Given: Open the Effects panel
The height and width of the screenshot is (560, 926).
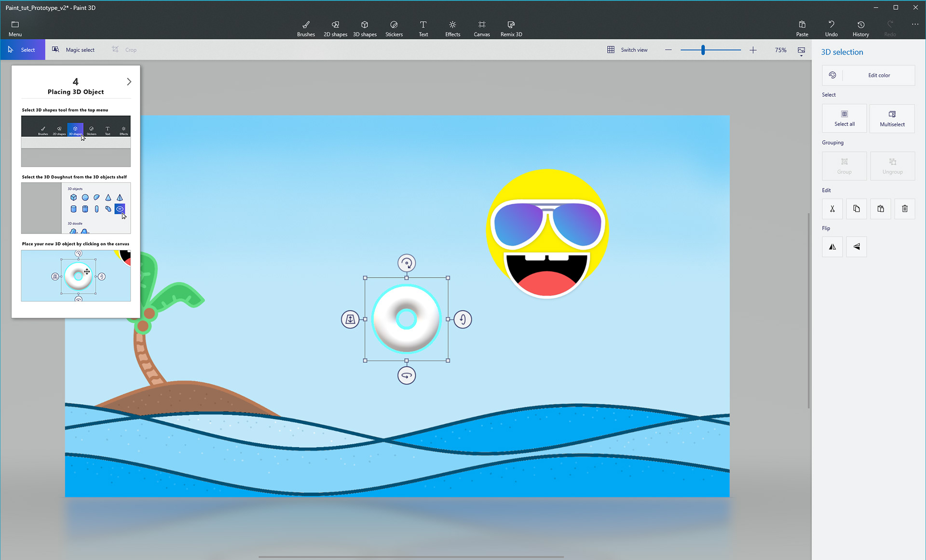Looking at the screenshot, I should coord(452,28).
